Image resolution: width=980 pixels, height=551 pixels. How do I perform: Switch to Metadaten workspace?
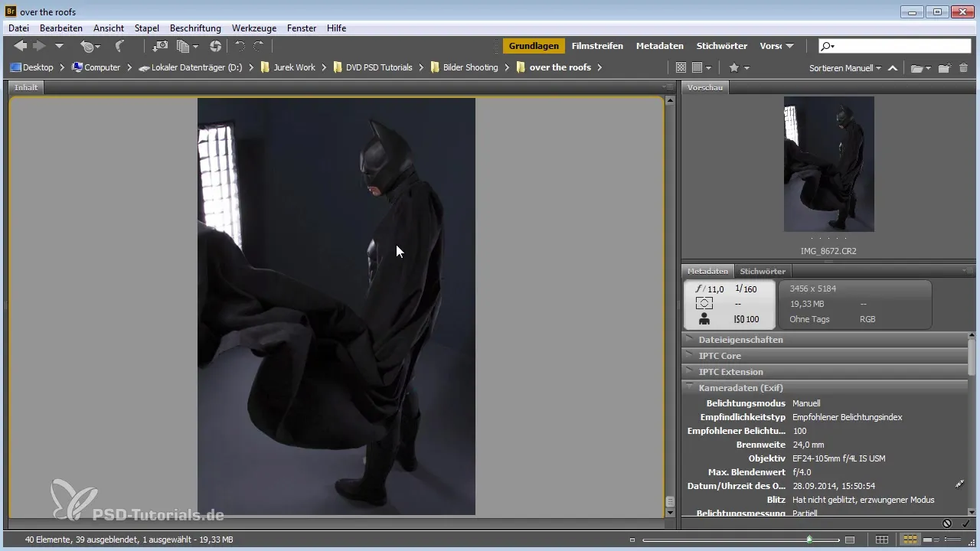[x=659, y=46]
